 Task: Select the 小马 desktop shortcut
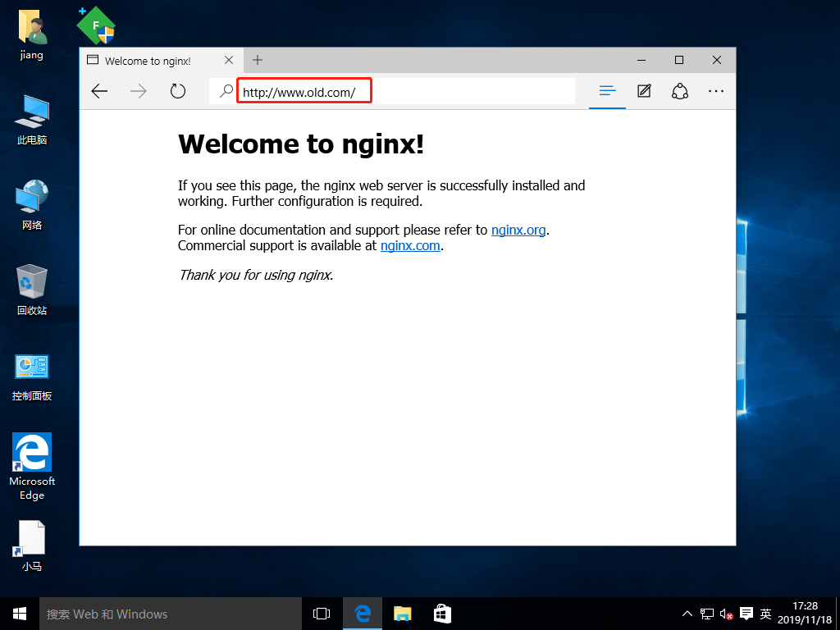[32, 546]
